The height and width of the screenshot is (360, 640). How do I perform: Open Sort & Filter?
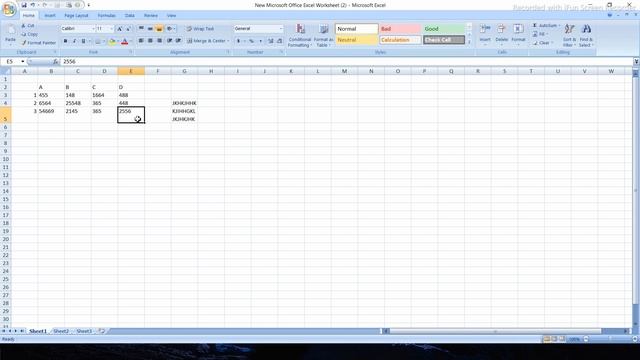coord(569,35)
